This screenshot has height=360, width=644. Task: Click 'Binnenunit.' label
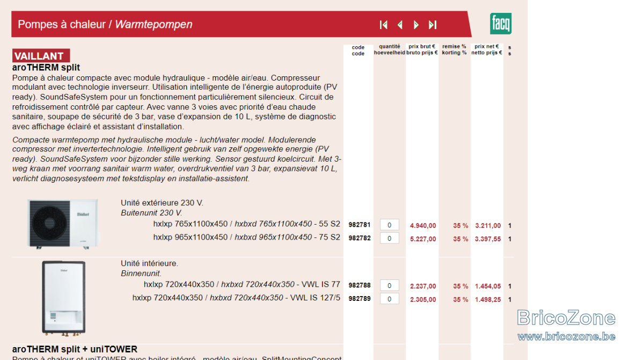click(141, 273)
